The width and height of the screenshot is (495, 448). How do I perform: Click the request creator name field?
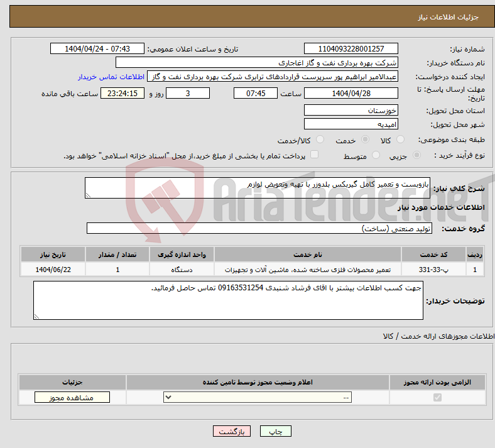(273, 77)
